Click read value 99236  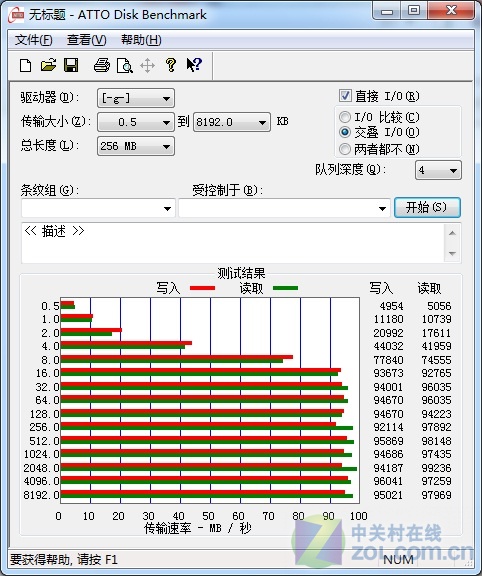click(x=436, y=468)
